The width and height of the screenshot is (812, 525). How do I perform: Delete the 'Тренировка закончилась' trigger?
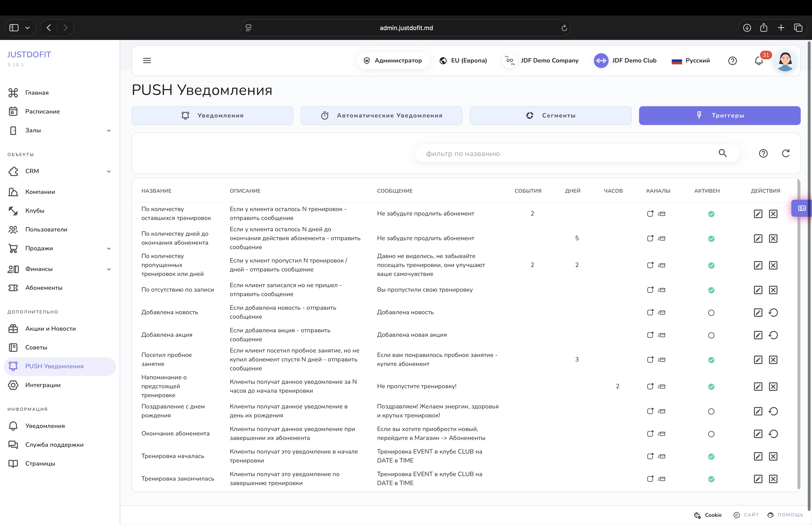tap(773, 479)
